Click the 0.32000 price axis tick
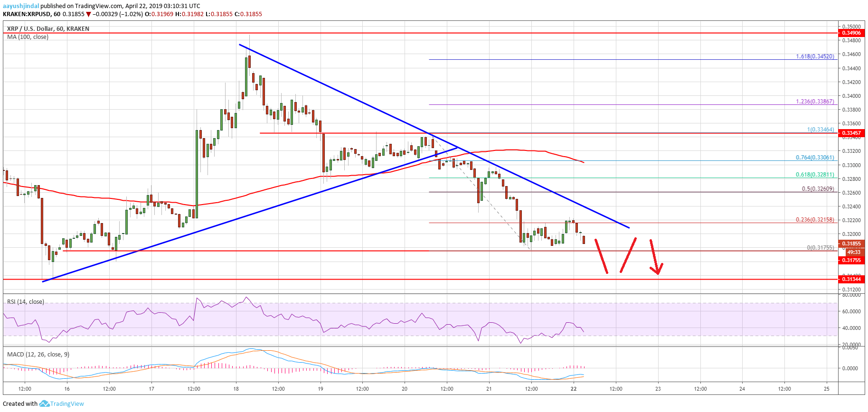The width and height of the screenshot is (868, 412). [x=851, y=234]
